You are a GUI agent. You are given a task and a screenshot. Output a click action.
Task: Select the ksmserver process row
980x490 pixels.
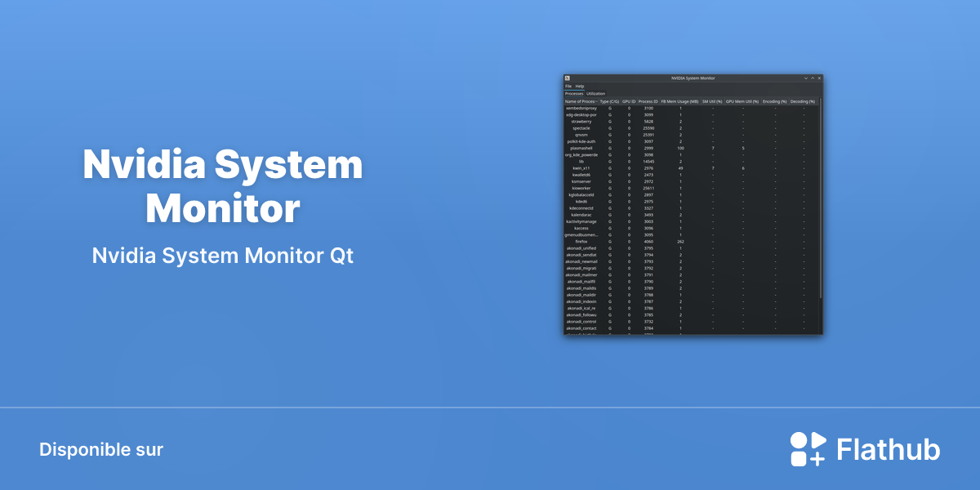click(x=691, y=181)
